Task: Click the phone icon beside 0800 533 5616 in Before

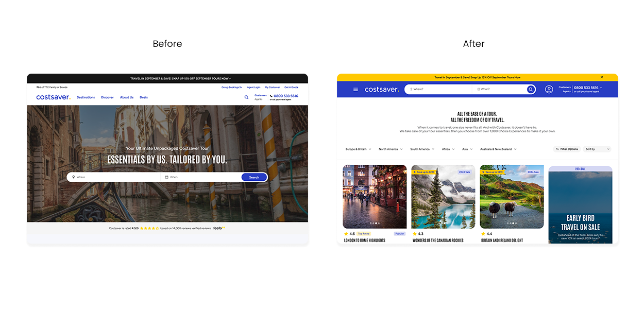Action: [x=271, y=96]
